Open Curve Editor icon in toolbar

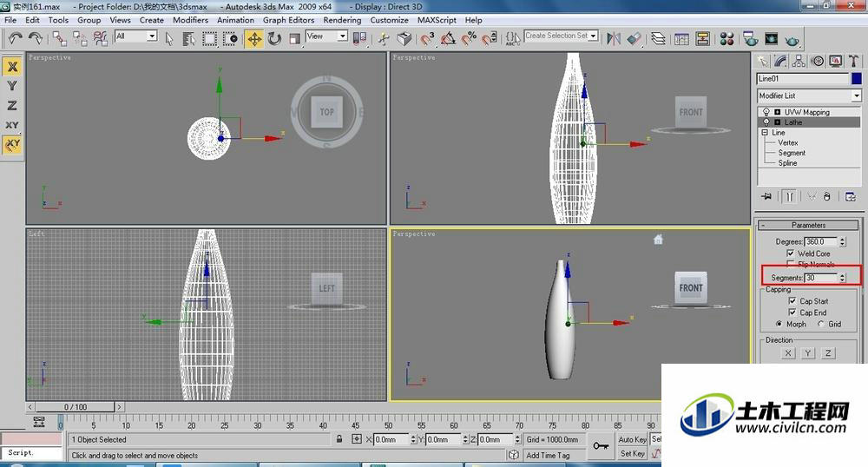click(682, 39)
